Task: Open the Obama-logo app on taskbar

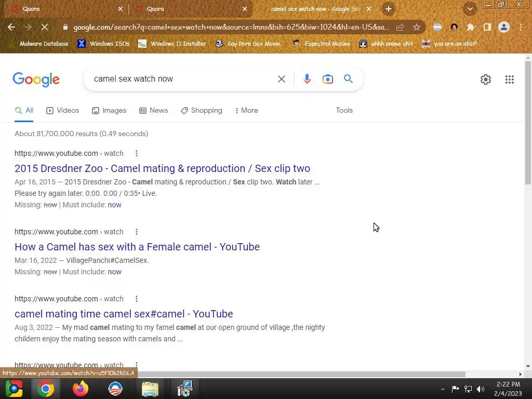Action: pos(115,389)
